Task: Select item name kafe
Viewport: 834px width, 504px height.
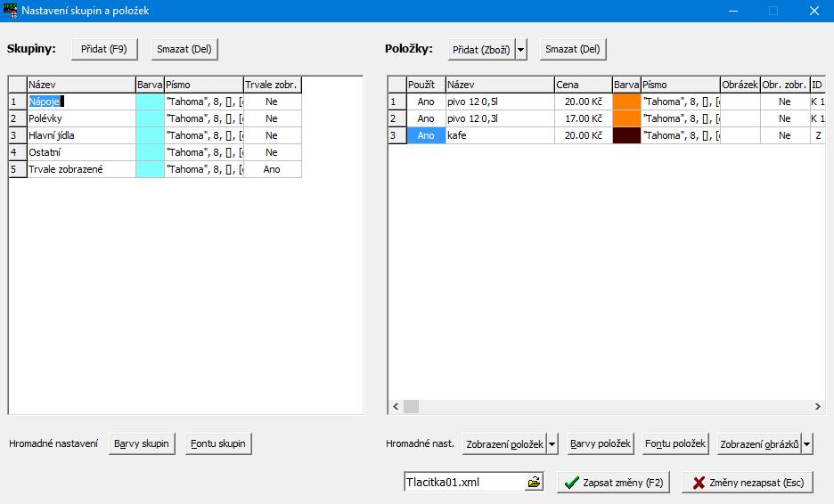Action: pos(500,135)
